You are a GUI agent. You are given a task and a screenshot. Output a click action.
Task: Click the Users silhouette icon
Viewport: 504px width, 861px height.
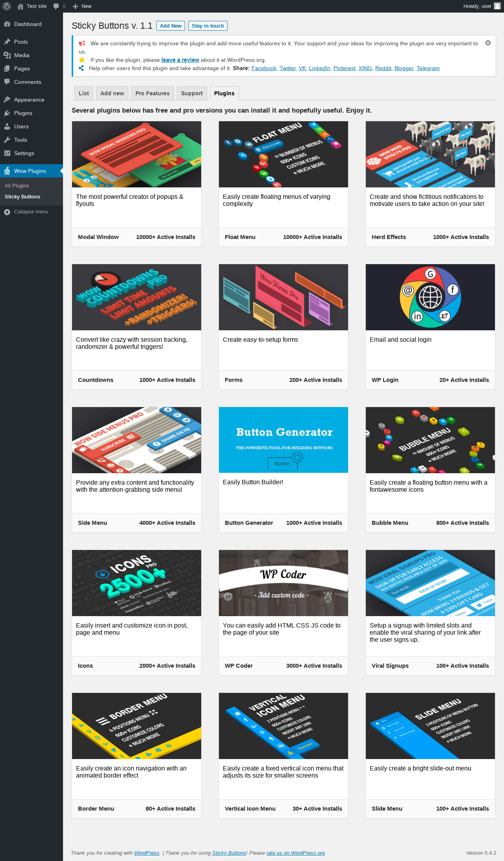coord(7,126)
